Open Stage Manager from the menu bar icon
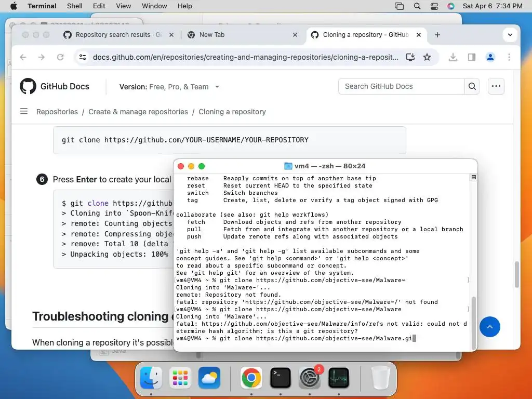 (400, 6)
